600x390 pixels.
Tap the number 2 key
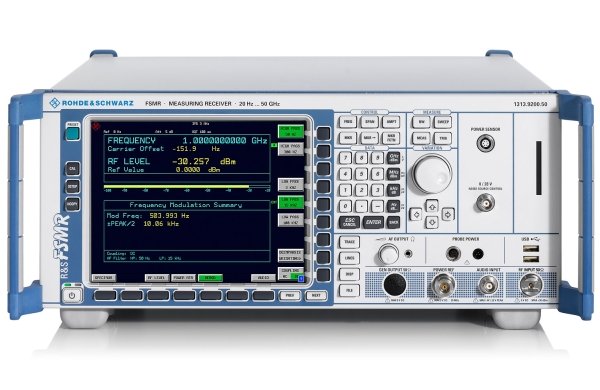362,190
